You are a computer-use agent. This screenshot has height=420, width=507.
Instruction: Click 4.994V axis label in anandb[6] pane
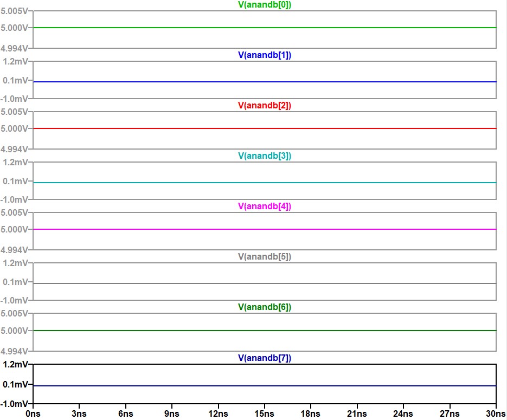14,351
